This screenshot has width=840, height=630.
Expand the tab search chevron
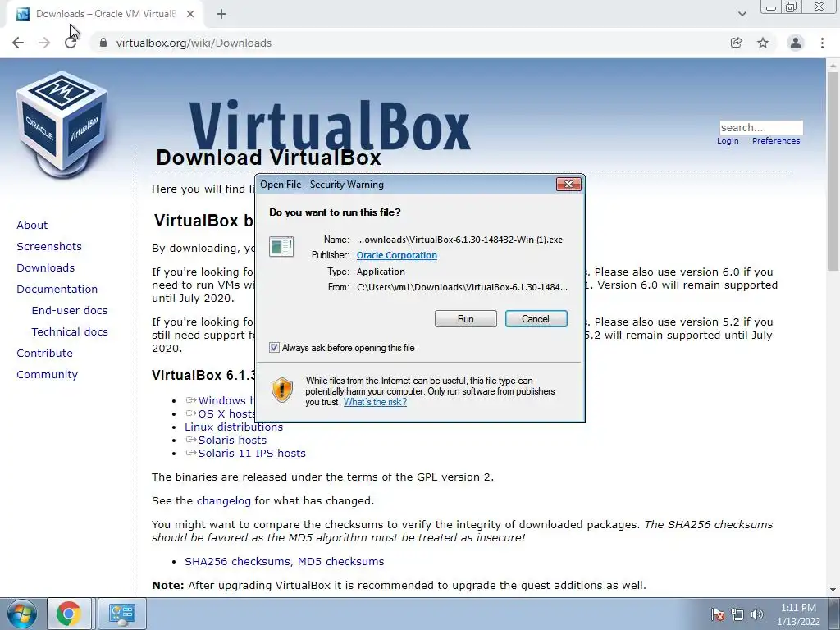(742, 14)
